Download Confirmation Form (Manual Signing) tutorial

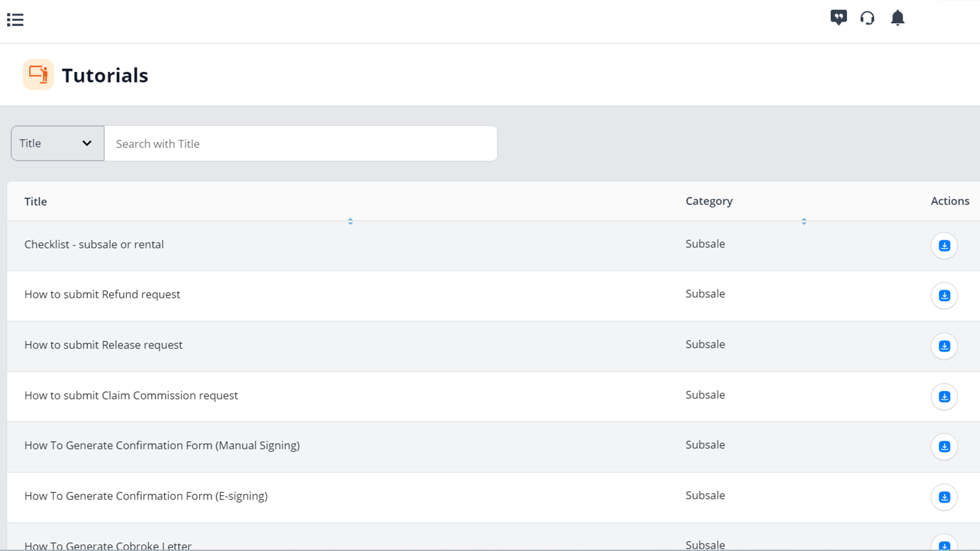pos(944,447)
